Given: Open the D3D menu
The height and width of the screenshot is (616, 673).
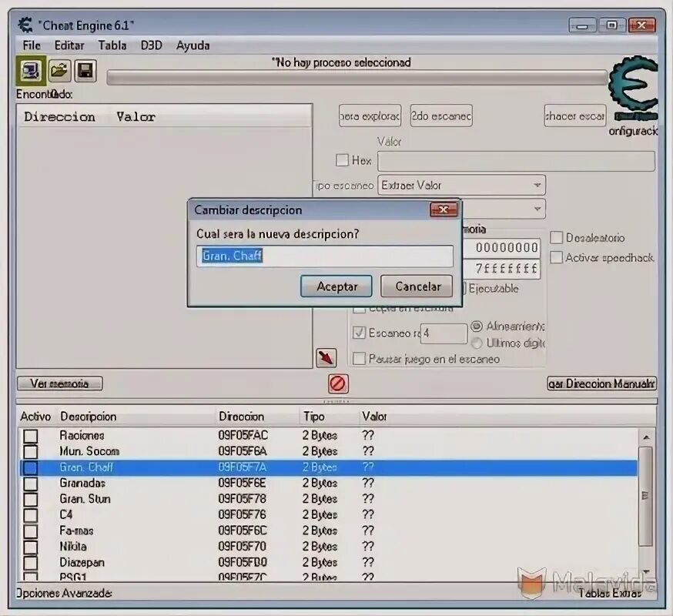Looking at the screenshot, I should coord(152,45).
